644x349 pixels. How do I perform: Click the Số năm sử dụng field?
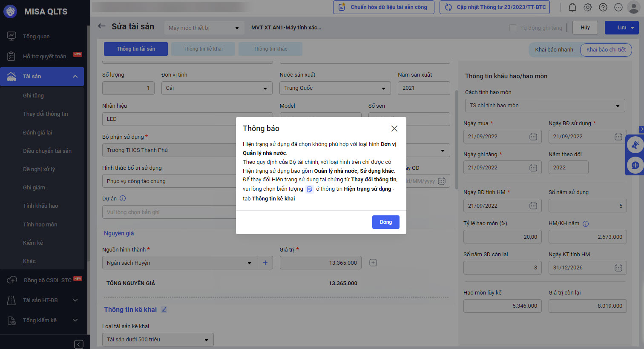point(587,206)
